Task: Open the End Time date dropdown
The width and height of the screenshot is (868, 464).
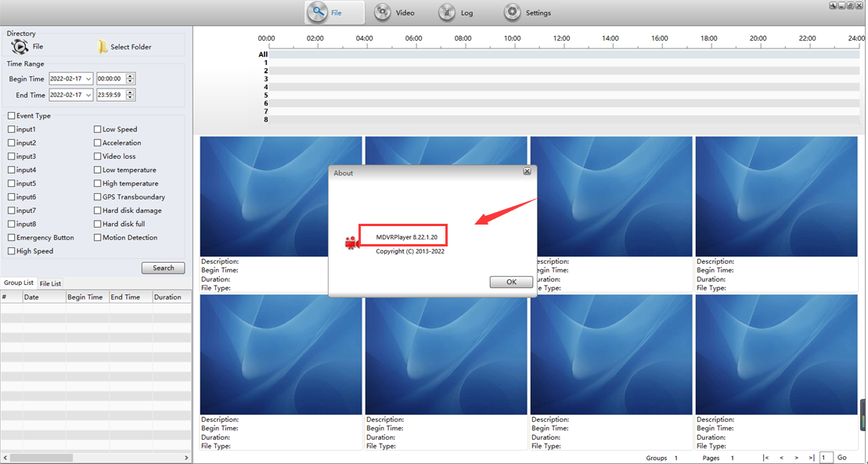Action: (88, 95)
